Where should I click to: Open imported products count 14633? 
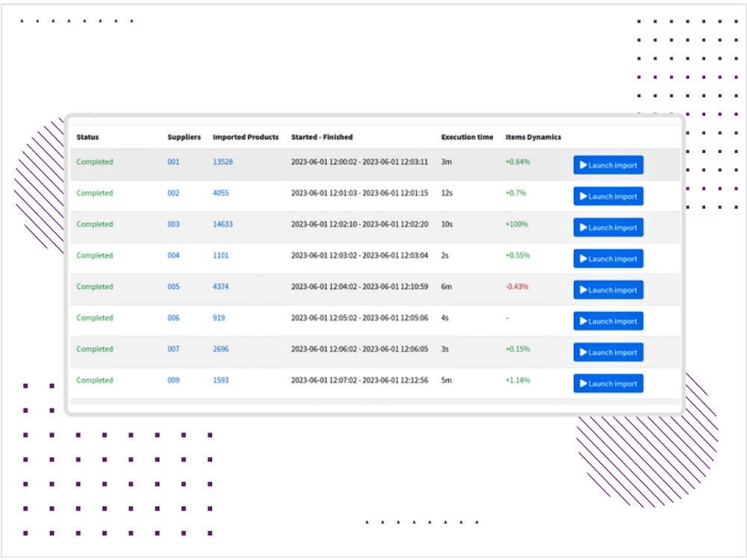tap(223, 224)
